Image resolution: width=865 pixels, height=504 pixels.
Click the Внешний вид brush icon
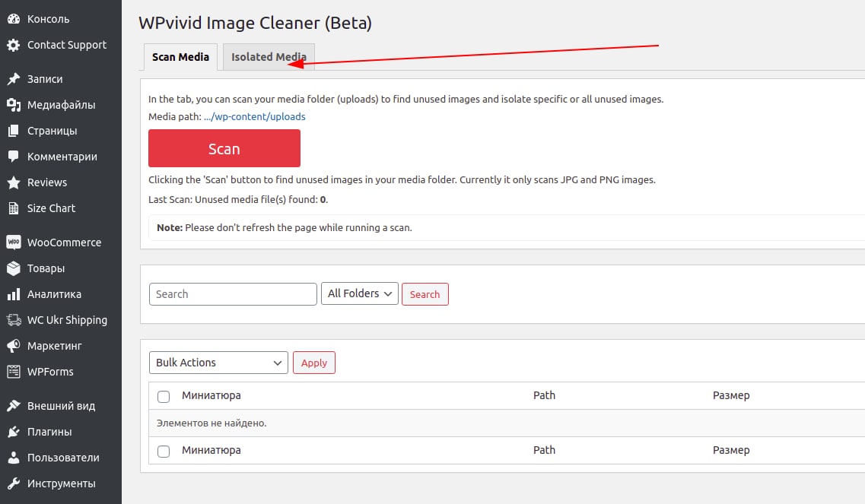[x=14, y=406]
